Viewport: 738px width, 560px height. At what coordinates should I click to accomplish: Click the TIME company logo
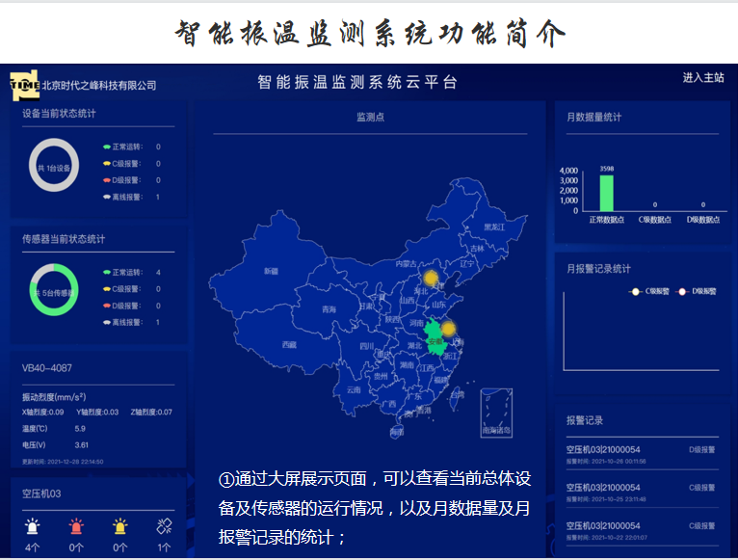coord(24,85)
